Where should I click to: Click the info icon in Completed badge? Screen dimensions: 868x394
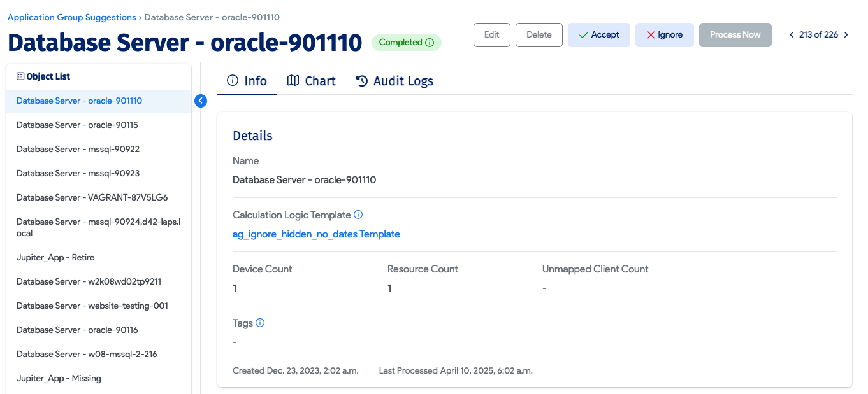[x=430, y=43]
